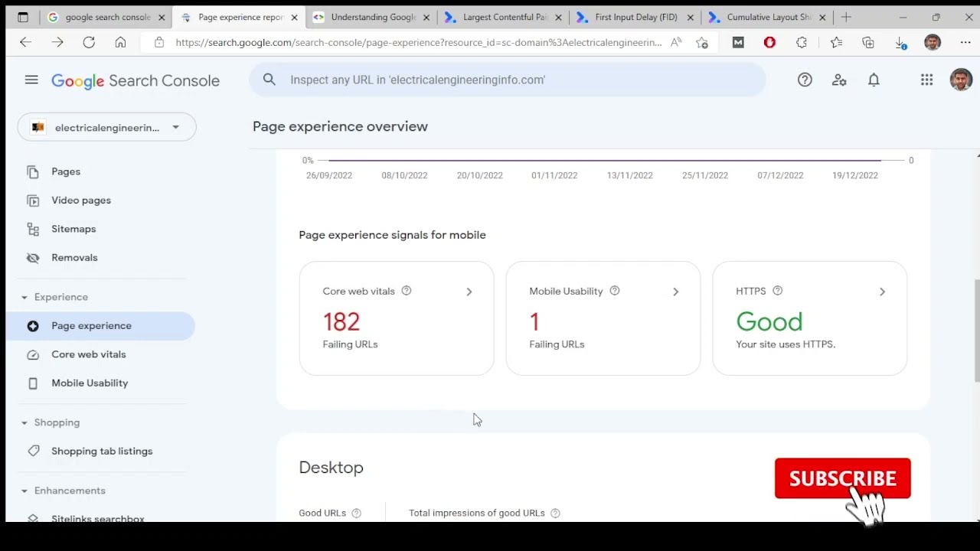This screenshot has height=551, width=980.
Task: Open the Search Console hamburger menu
Action: 31,80
